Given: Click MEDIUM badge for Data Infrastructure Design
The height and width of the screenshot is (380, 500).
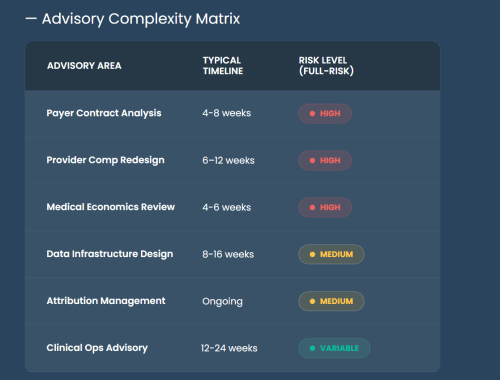Looking at the screenshot, I should (331, 254).
